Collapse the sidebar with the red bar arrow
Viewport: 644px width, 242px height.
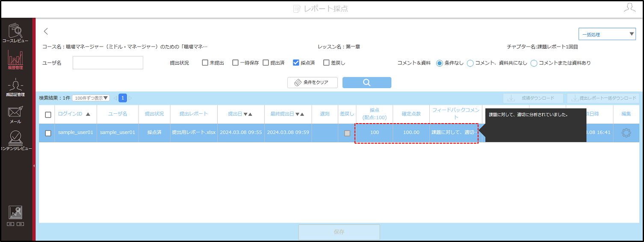(x=34, y=165)
